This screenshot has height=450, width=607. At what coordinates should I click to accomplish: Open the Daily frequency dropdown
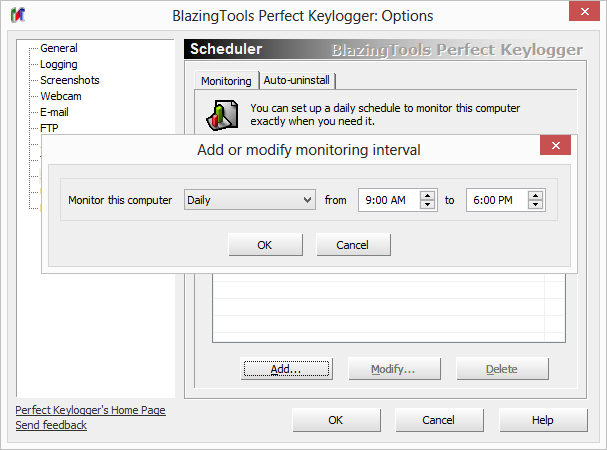pyautogui.click(x=250, y=200)
